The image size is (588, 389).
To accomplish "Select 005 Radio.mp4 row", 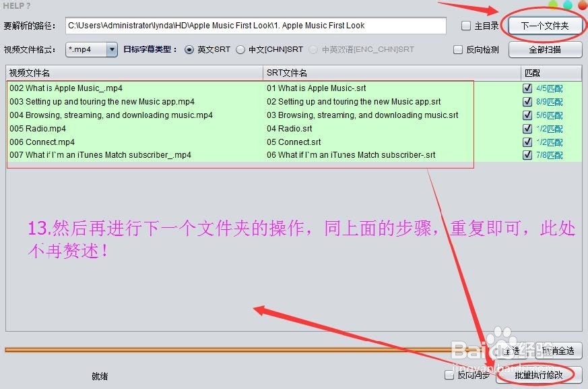I will coord(38,129).
